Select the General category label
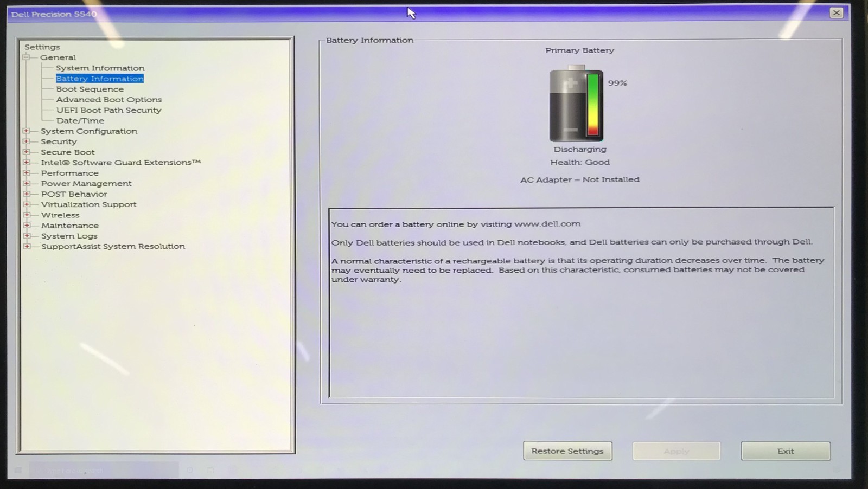Screen dimensions: 868x489 pyautogui.click(x=58, y=57)
